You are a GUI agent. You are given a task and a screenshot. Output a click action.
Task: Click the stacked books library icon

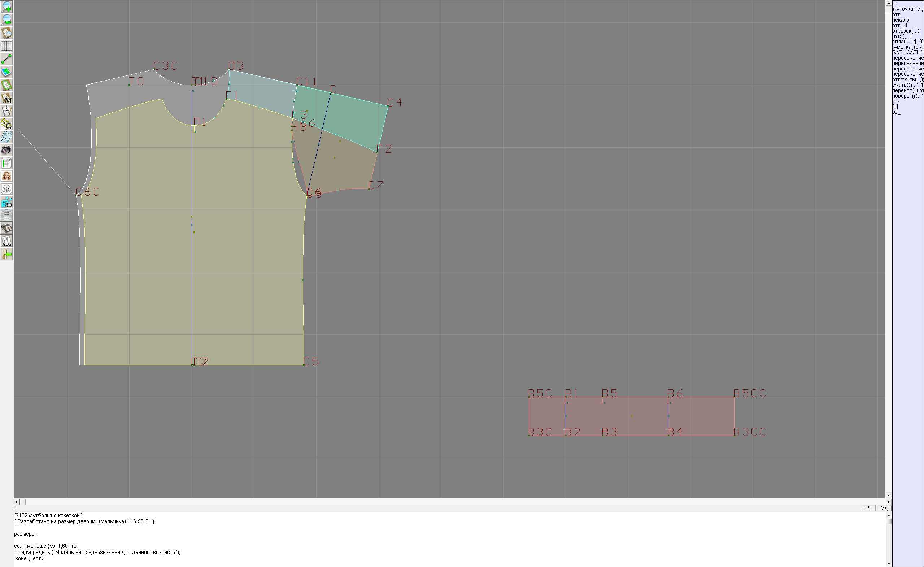(6, 228)
